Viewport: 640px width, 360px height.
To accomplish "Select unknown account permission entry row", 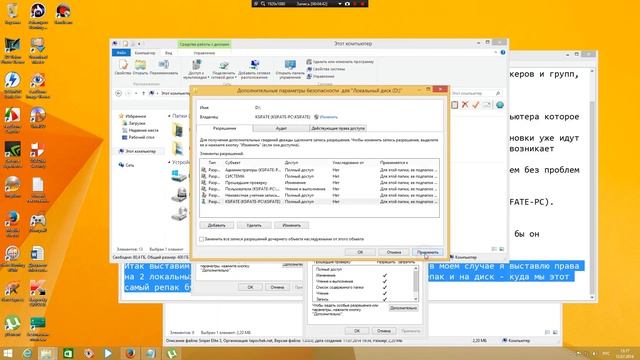I will tap(319, 195).
